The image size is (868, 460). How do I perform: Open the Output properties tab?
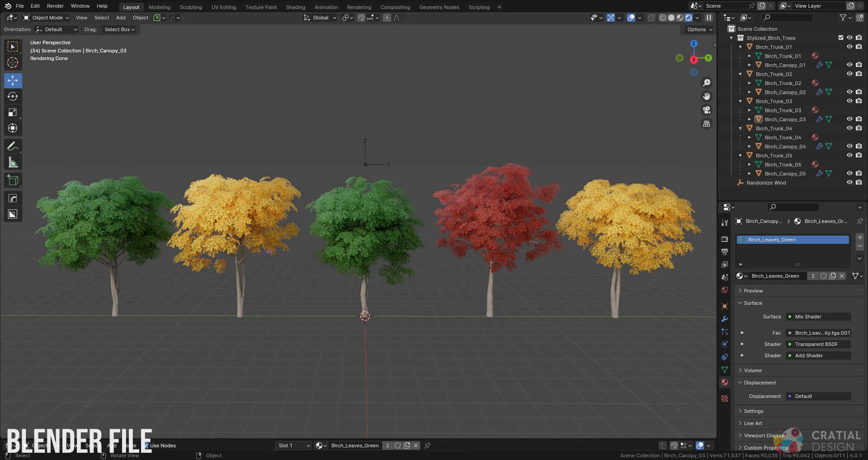tap(725, 251)
